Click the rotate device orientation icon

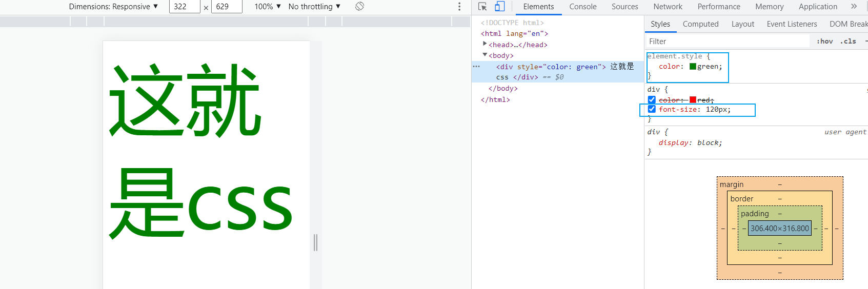pos(359,6)
